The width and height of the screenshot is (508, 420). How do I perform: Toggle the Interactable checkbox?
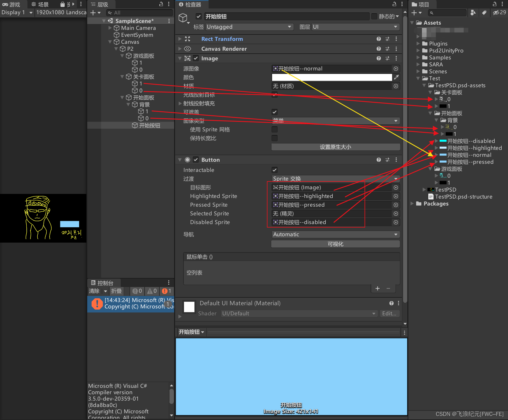275,170
